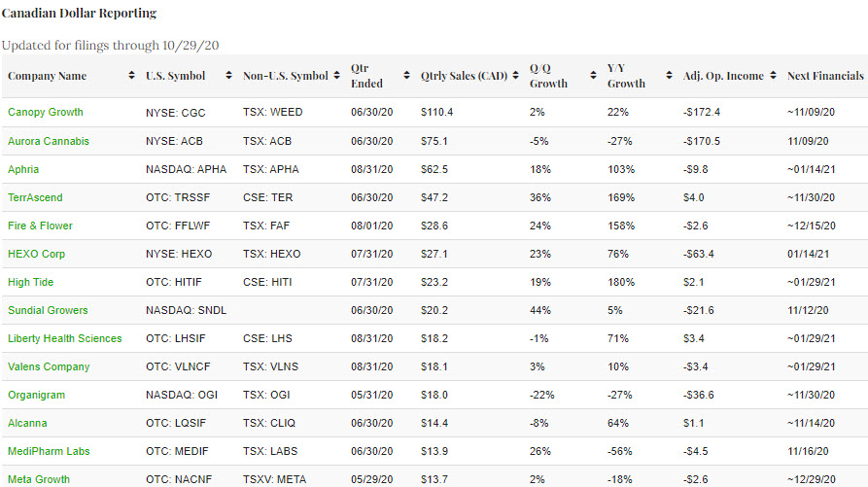The width and height of the screenshot is (868, 487).
Task: Open Fire & Flower link
Action: click(40, 226)
